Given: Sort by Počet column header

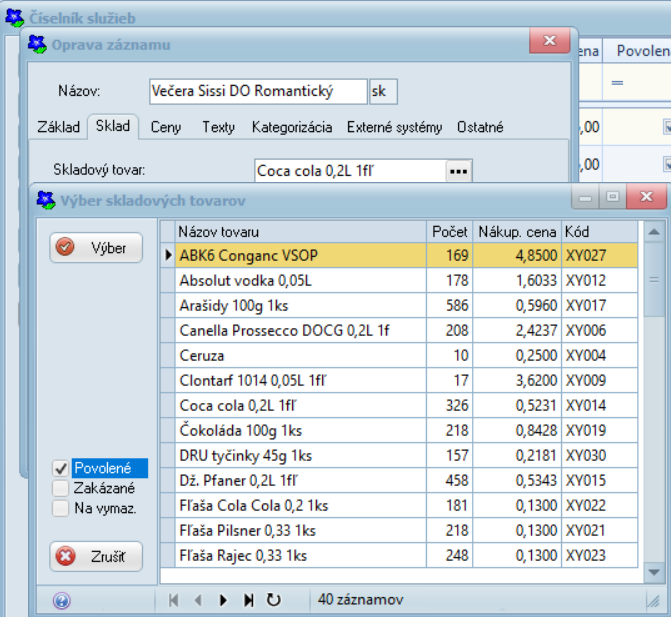Looking at the screenshot, I should tap(449, 232).
